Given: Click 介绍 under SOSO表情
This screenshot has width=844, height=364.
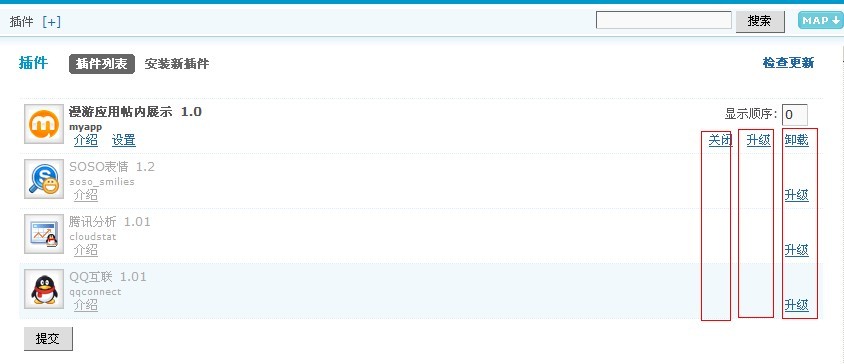Looking at the screenshot, I should (86, 195).
